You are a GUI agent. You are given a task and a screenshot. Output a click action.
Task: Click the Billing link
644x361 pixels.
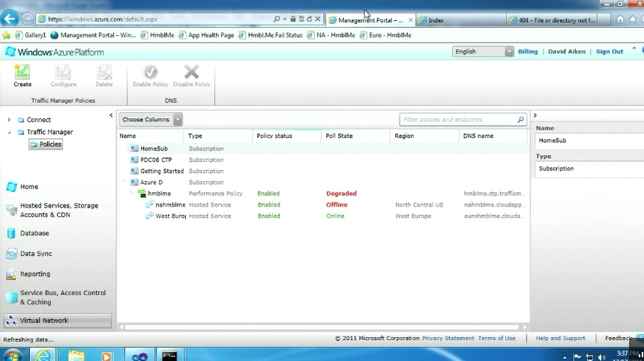528,52
